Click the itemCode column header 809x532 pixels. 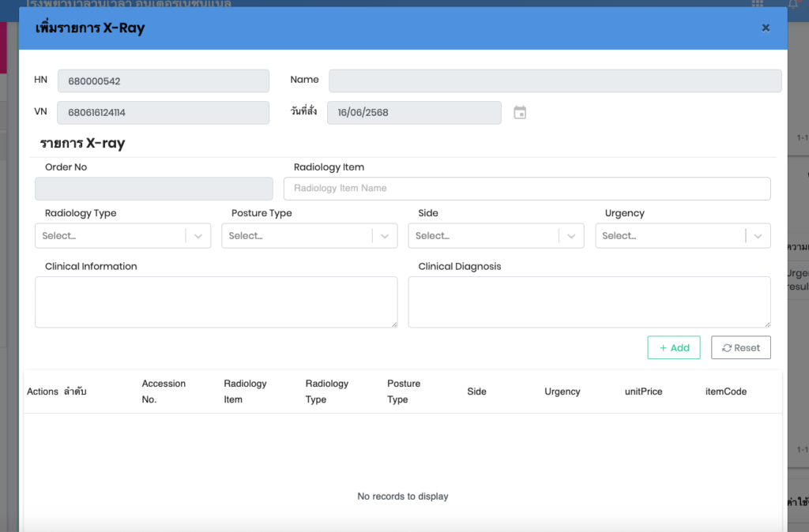click(x=725, y=392)
